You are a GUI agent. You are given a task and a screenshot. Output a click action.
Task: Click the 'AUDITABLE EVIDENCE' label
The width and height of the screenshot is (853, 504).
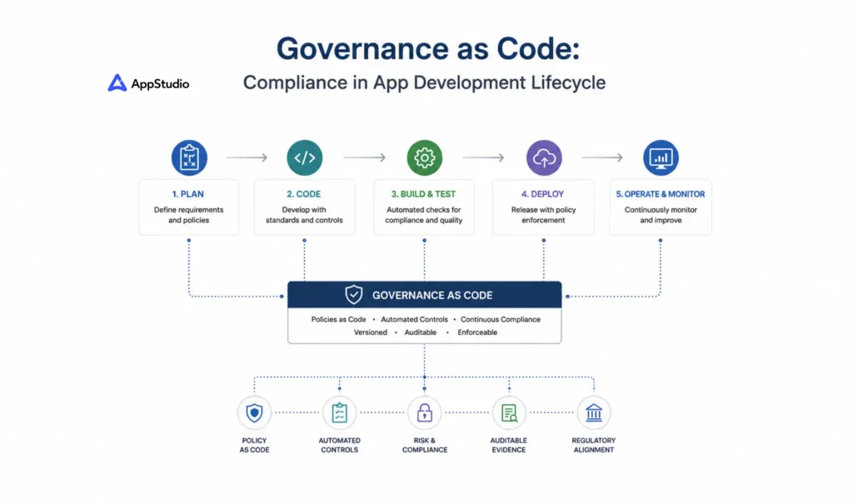click(x=509, y=445)
